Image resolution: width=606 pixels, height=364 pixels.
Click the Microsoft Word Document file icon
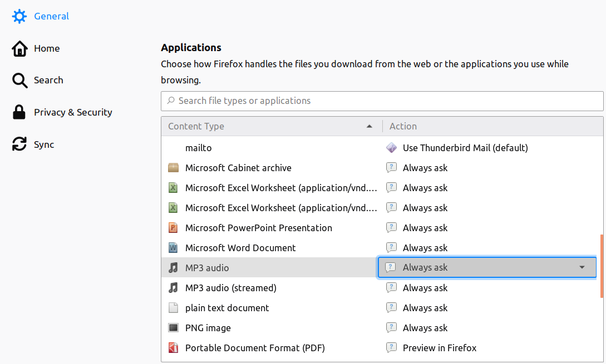tap(174, 248)
